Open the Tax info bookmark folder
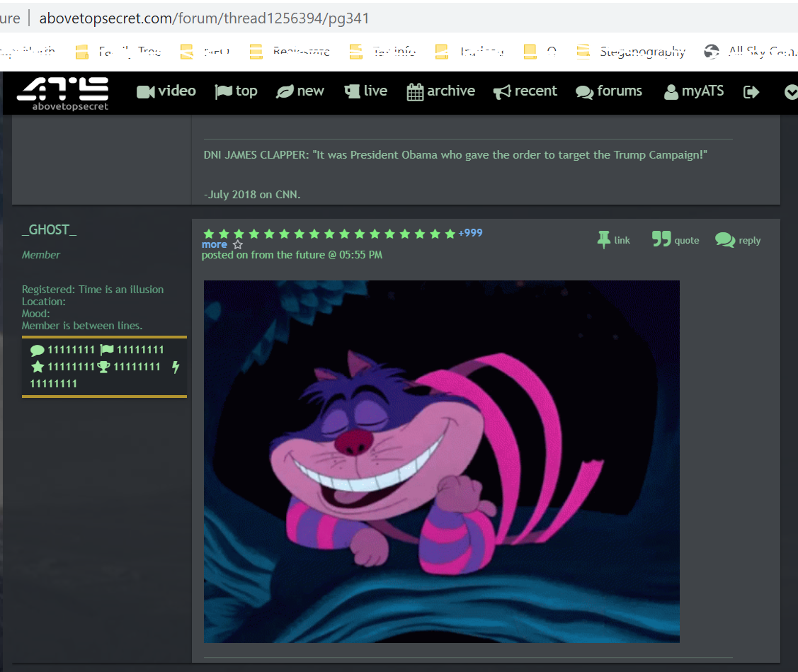 tap(382, 52)
